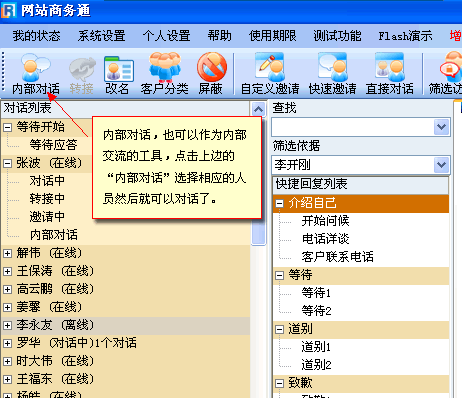Open the 自定义邀请 custom invite icon

pos(270,74)
